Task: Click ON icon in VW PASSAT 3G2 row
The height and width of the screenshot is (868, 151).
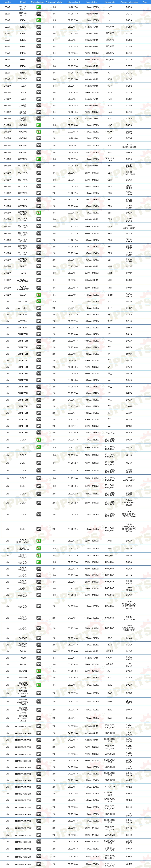Action: pos(39,638)
